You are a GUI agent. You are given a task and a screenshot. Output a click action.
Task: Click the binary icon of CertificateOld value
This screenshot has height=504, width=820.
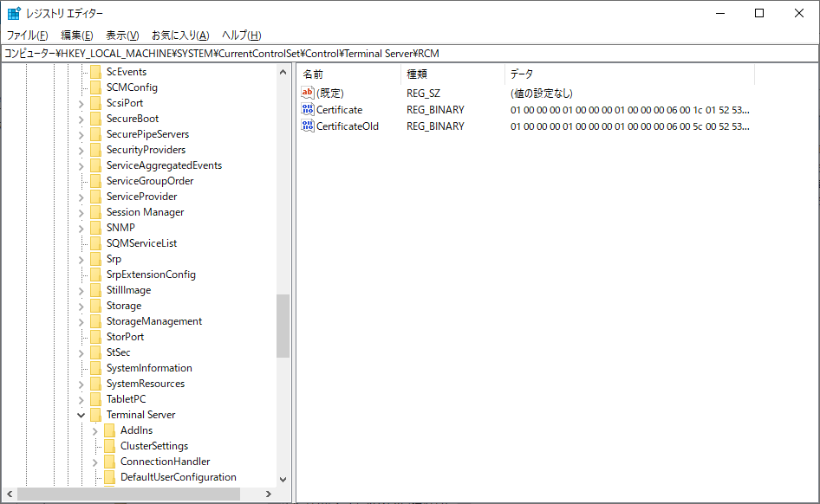pos(308,126)
